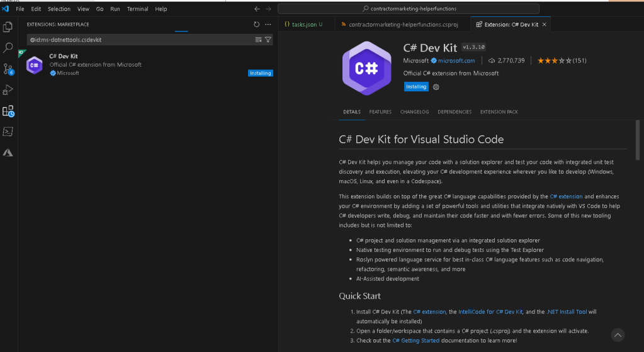Clear extensions search results icon
Screen dimensions: 644x352
[258, 40]
